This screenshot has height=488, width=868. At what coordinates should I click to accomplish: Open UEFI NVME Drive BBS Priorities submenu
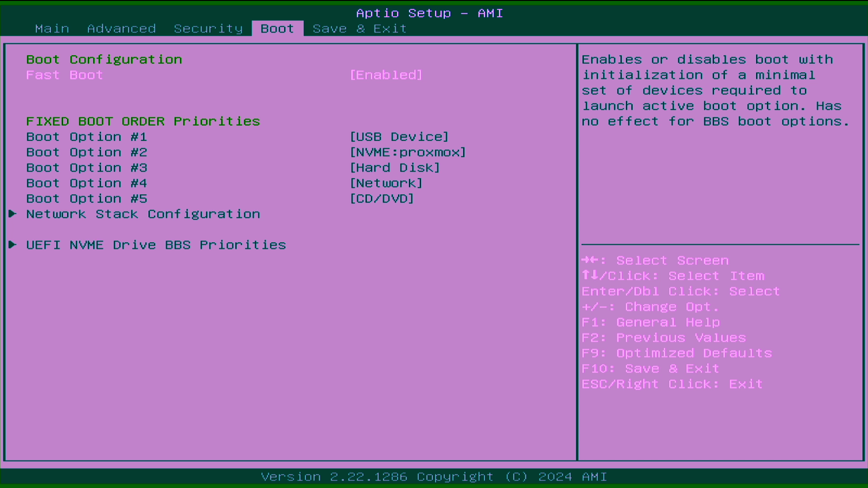click(x=156, y=245)
